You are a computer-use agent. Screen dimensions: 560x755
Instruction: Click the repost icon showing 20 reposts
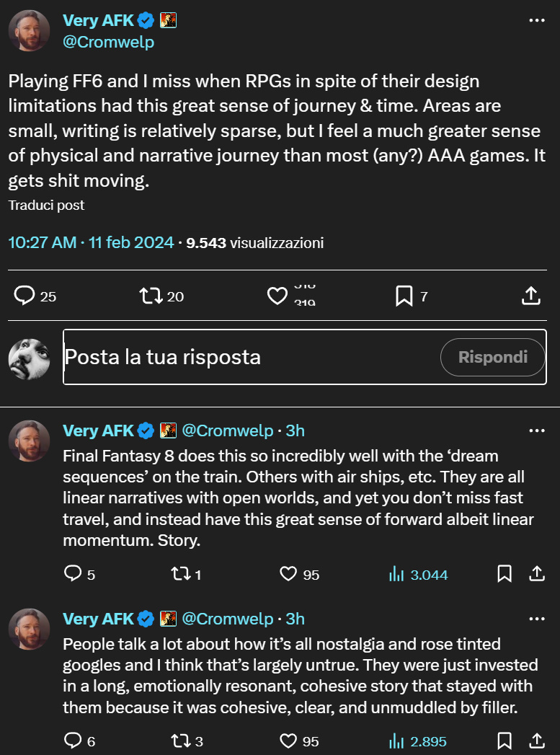152,296
